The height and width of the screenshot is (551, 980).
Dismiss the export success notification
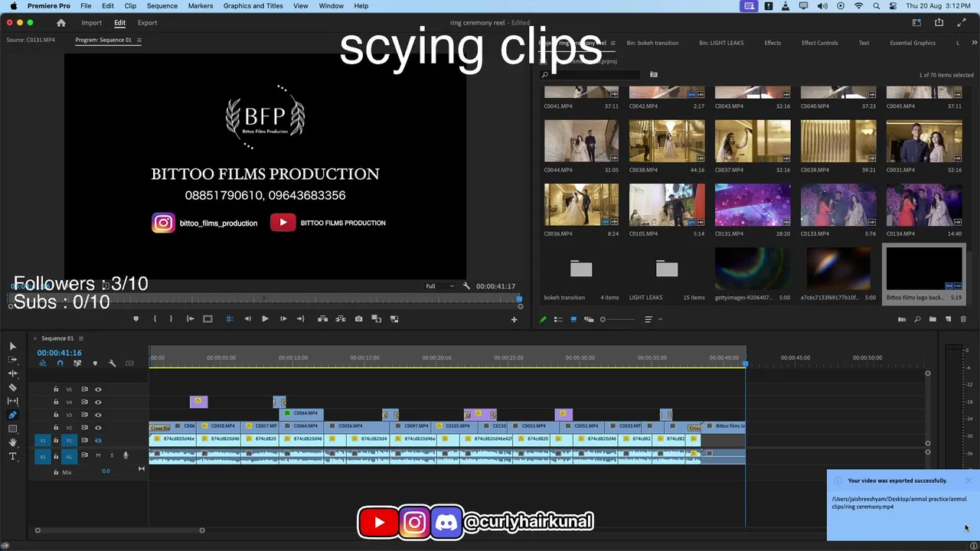[969, 481]
